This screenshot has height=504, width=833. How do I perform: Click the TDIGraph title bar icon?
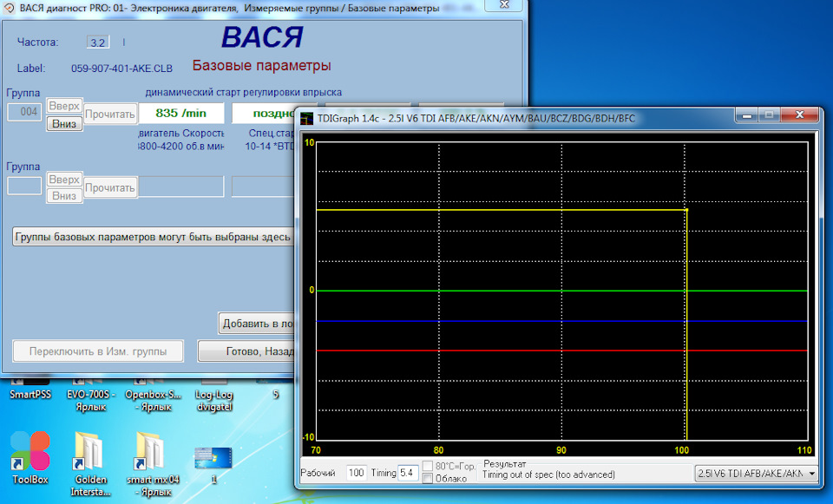click(307, 118)
